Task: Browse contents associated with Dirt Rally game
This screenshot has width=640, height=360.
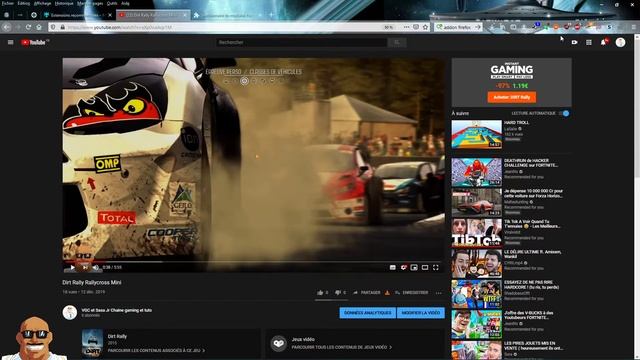Action: [156, 350]
